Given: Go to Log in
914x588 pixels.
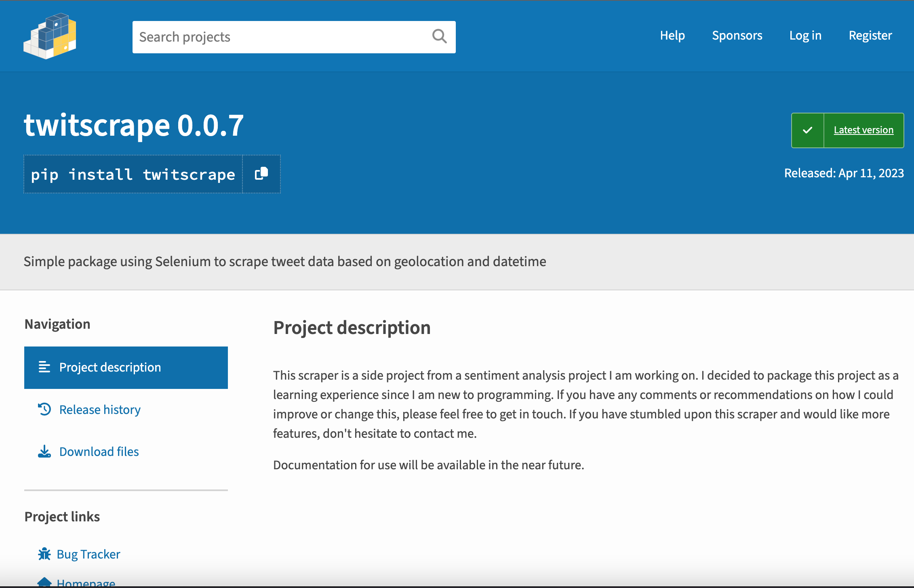Looking at the screenshot, I should click(805, 36).
